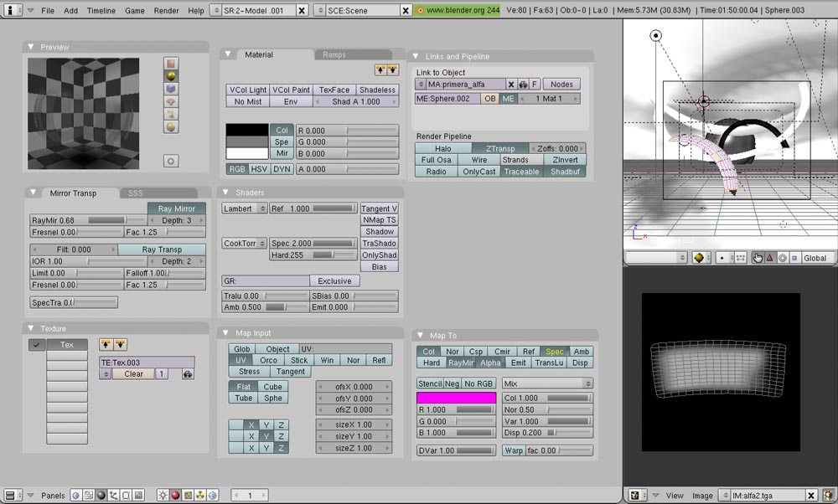The height and width of the screenshot is (504, 838).
Task: Click the car icon for auto texture name
Action: click(x=187, y=374)
